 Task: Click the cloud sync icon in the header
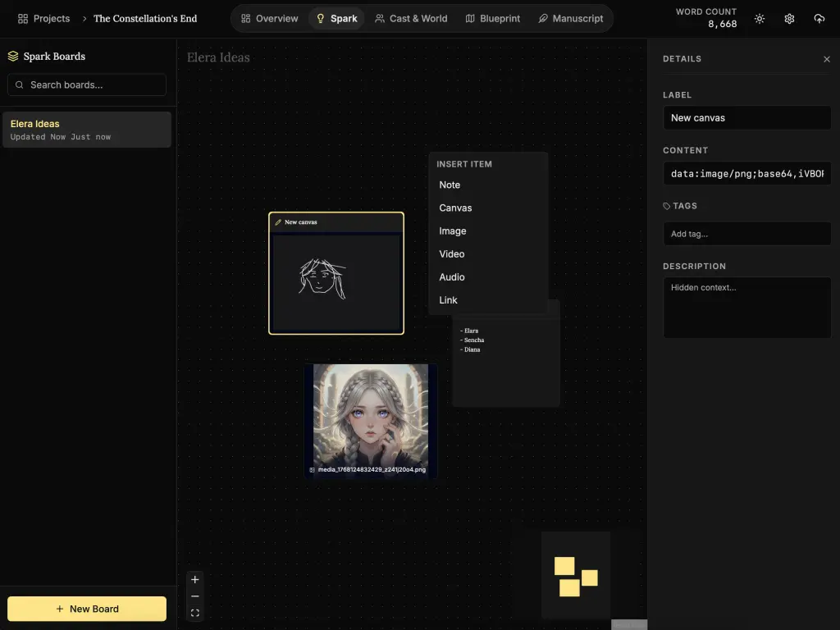[819, 18]
